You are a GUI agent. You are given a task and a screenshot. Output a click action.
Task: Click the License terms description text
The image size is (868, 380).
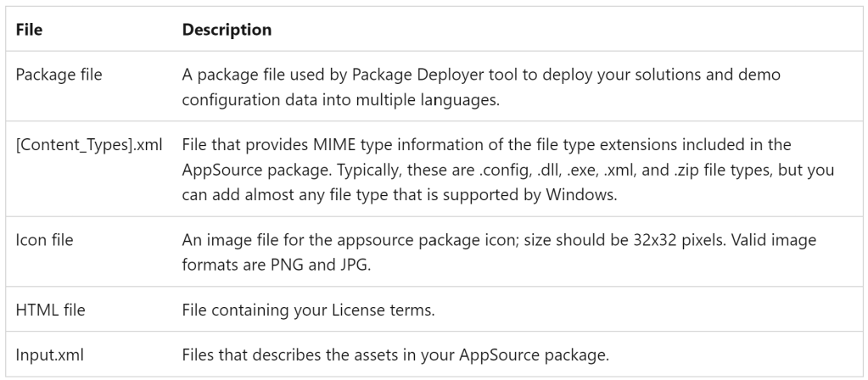click(x=309, y=310)
